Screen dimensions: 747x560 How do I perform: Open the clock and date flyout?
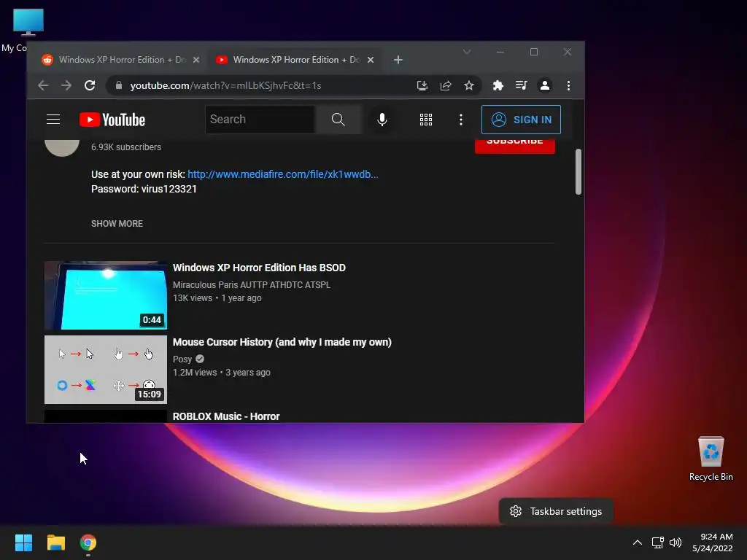point(713,542)
